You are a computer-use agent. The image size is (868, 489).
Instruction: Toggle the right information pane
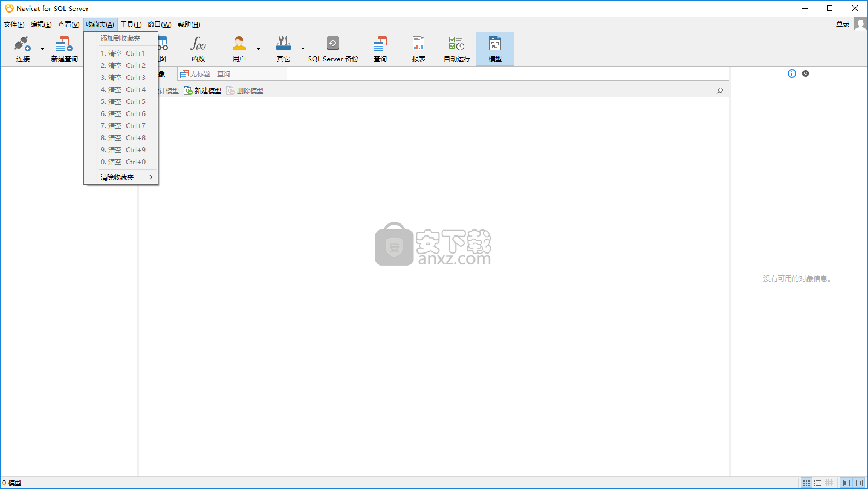[x=859, y=483]
